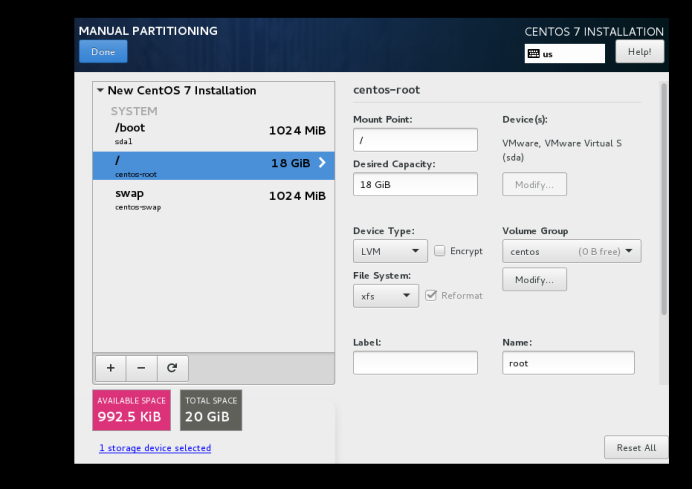Collapse New CentOS 7 Installation section

[100, 90]
